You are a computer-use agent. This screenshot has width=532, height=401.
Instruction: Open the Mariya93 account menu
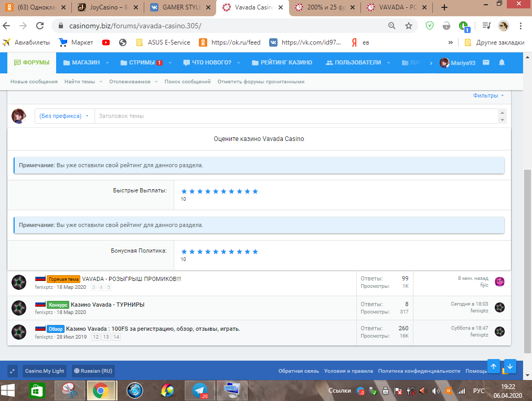pyautogui.click(x=457, y=63)
